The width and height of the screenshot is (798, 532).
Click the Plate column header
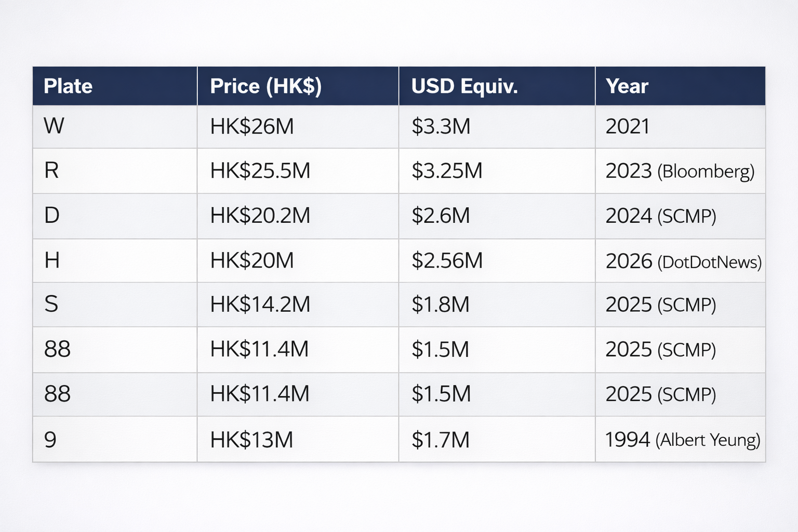tap(68, 86)
